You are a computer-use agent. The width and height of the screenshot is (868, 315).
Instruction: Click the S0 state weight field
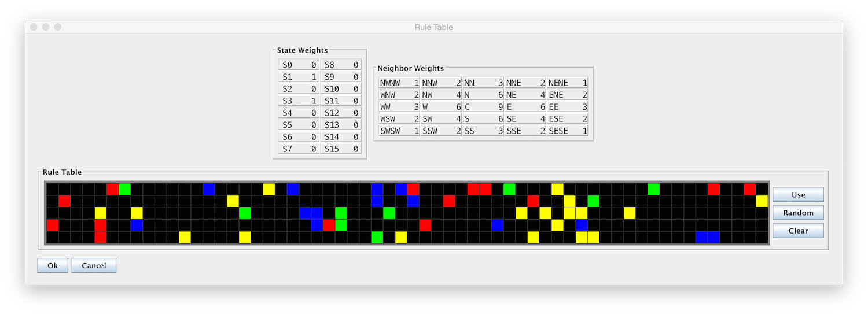coord(299,65)
